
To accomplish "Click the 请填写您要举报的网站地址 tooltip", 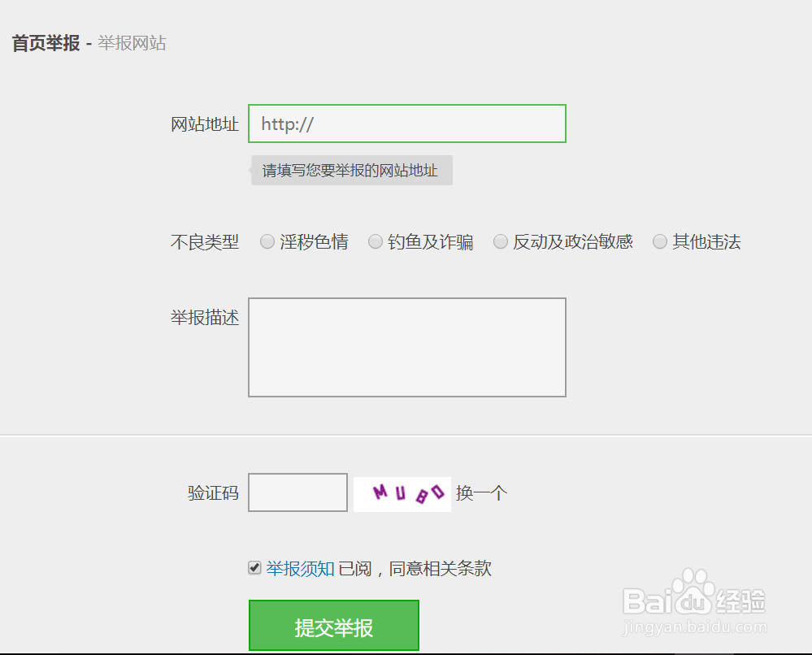I will pos(351,170).
